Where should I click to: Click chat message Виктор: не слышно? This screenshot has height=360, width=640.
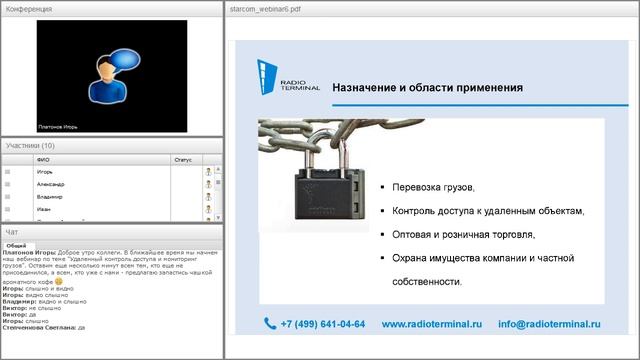click(x=31, y=308)
